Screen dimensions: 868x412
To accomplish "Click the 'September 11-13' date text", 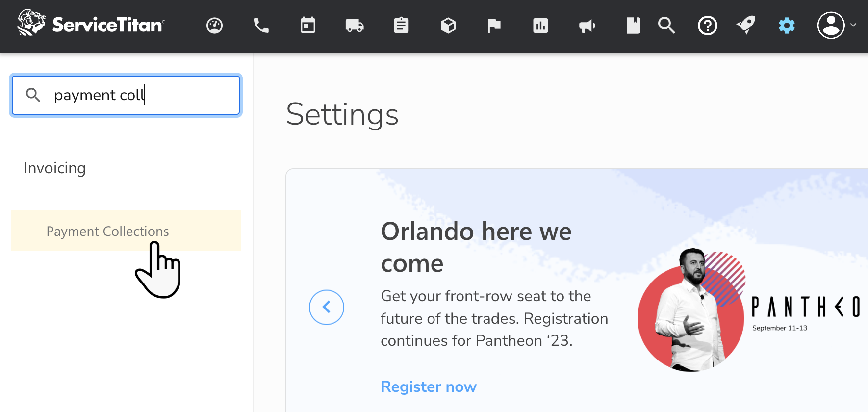I will (x=780, y=328).
